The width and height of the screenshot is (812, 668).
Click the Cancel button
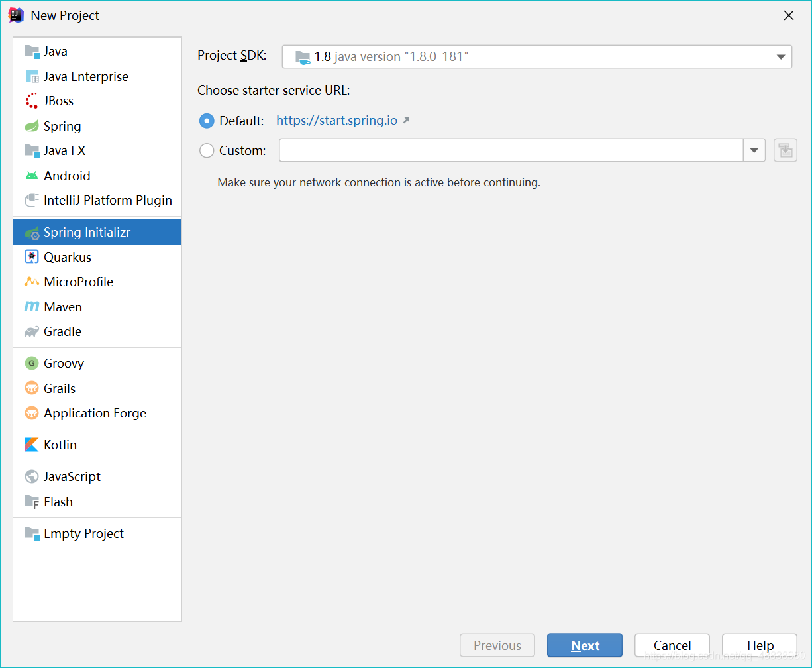672,645
